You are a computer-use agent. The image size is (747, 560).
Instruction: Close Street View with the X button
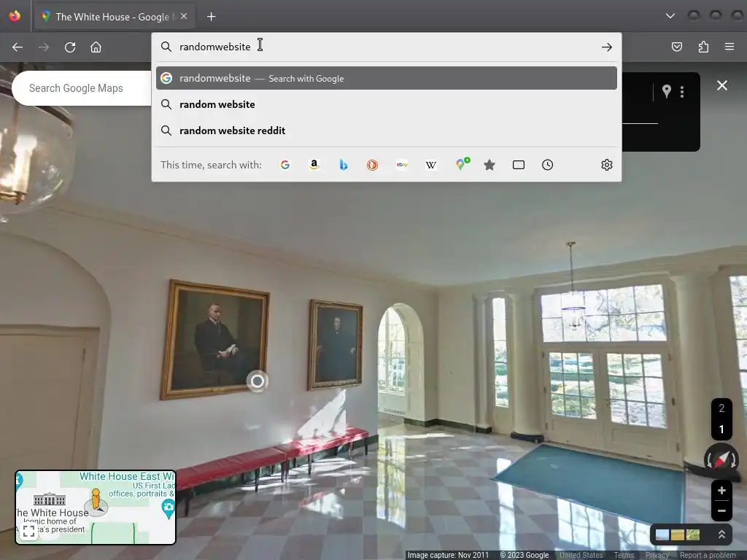(722, 85)
